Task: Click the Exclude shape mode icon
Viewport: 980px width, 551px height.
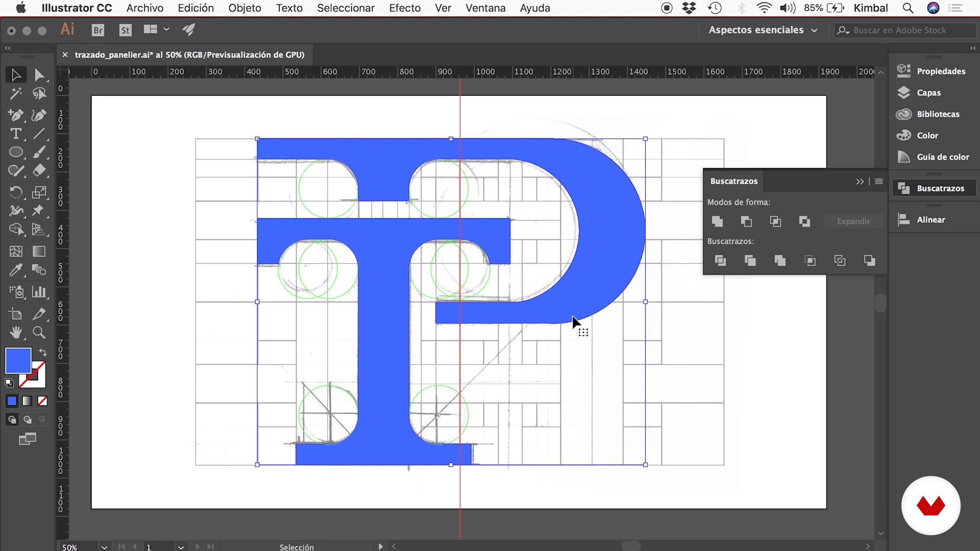Action: [804, 221]
